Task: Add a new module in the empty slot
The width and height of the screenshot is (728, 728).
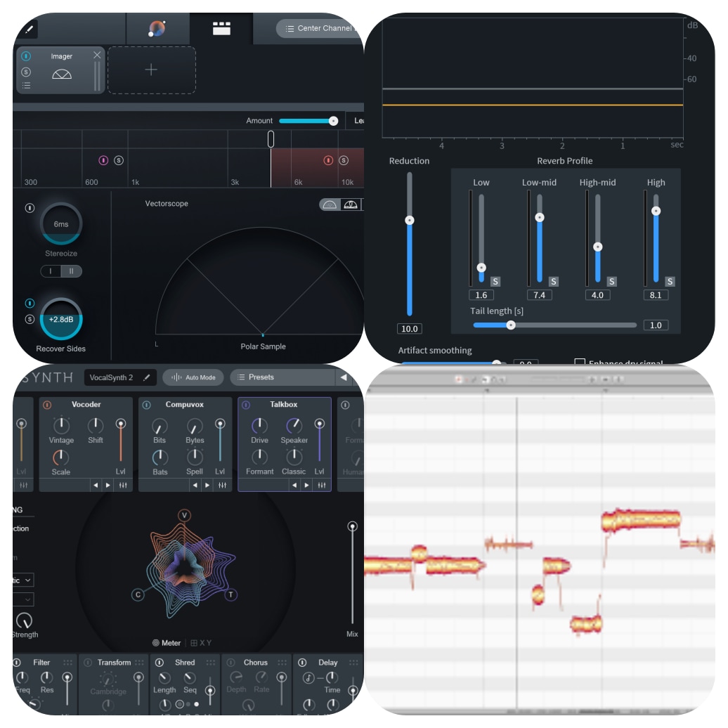Action: [x=151, y=70]
